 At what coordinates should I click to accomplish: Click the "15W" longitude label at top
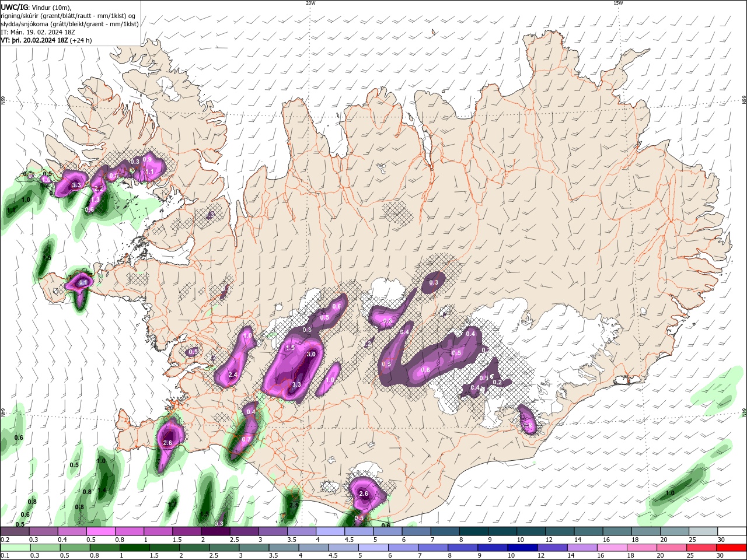pyautogui.click(x=618, y=3)
